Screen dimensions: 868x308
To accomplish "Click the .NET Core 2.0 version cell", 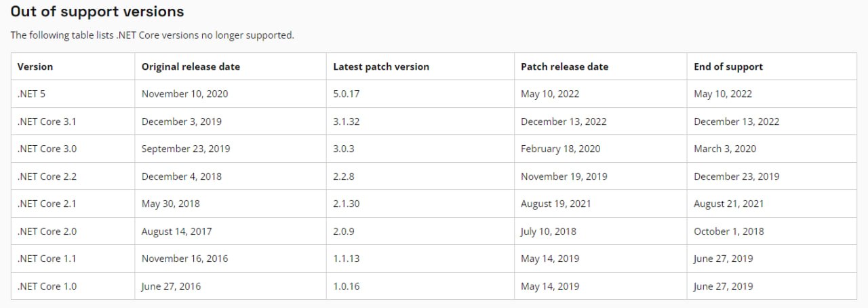I will coord(73,231).
